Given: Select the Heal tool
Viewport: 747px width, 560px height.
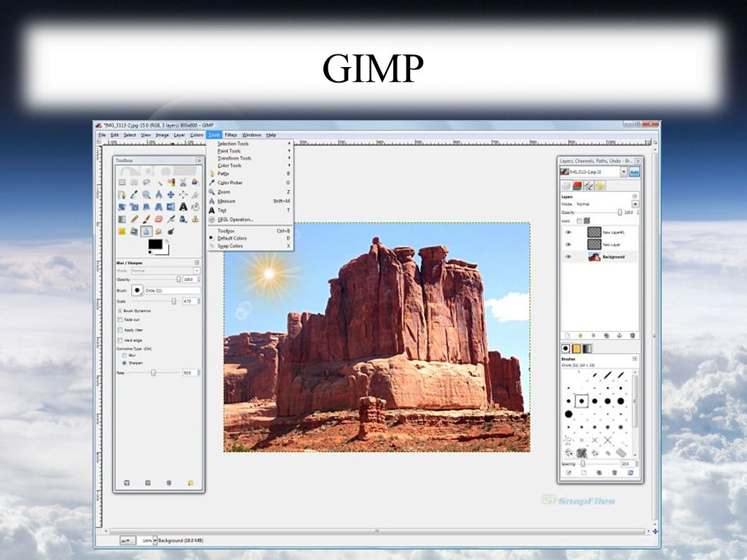Looking at the screenshot, I should tap(122, 232).
